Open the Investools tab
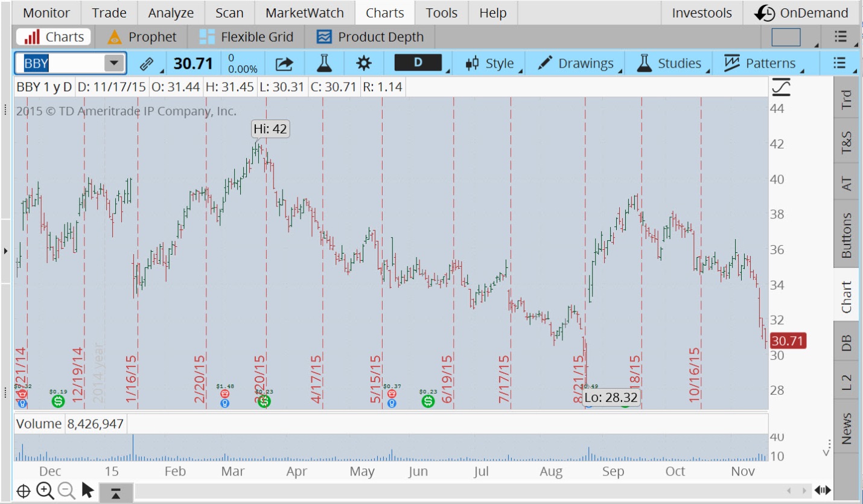This screenshot has width=863, height=504. click(x=702, y=13)
